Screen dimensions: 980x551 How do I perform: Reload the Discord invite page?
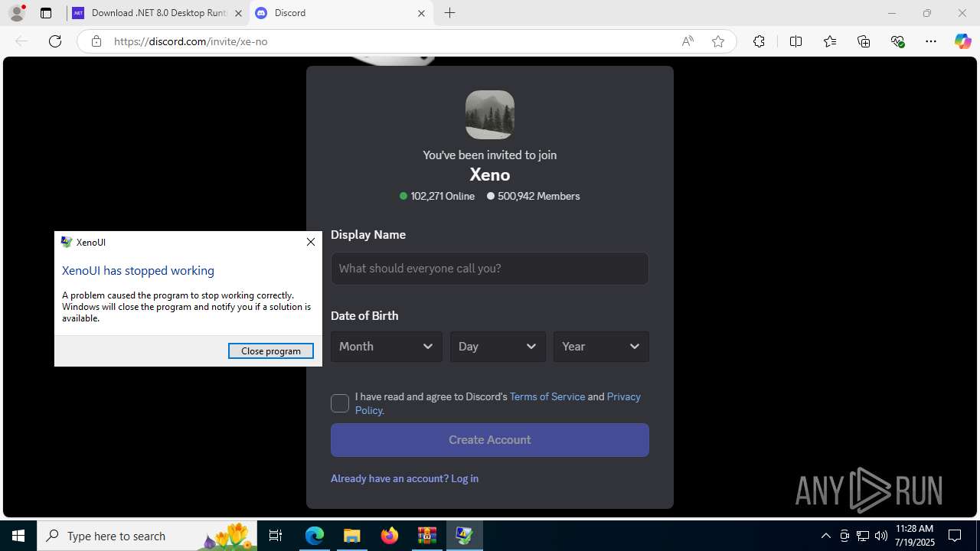pyautogui.click(x=55, y=41)
